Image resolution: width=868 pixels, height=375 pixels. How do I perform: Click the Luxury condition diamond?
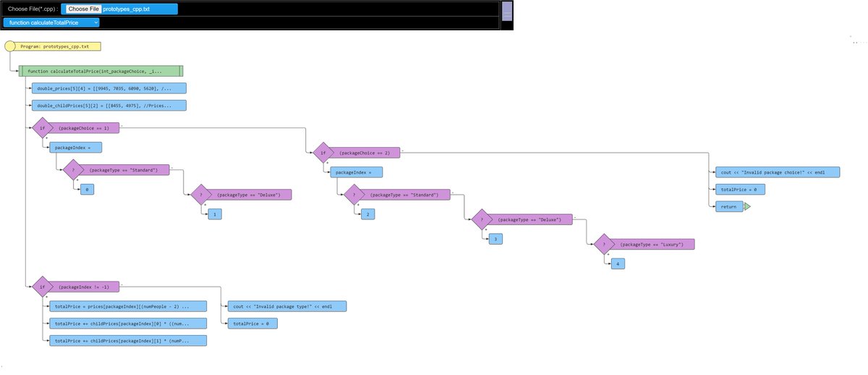(x=604, y=244)
